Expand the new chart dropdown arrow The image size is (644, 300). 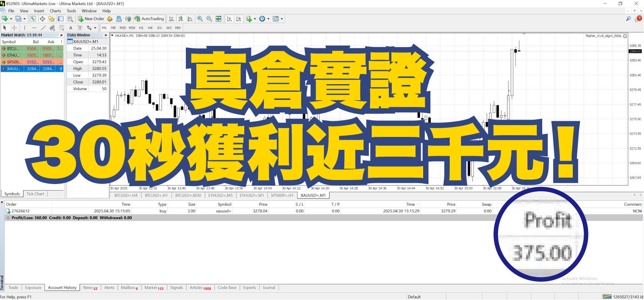[x=11, y=19]
